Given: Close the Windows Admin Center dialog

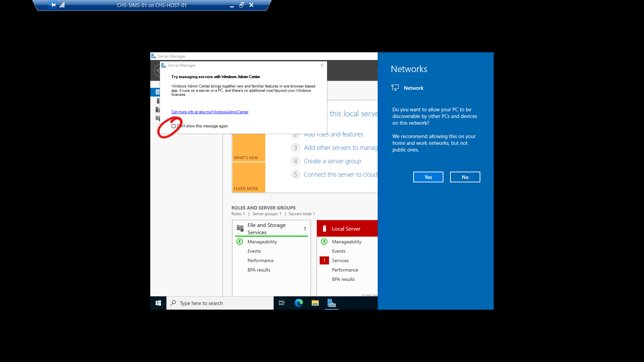Looking at the screenshot, I should pyautogui.click(x=322, y=65).
